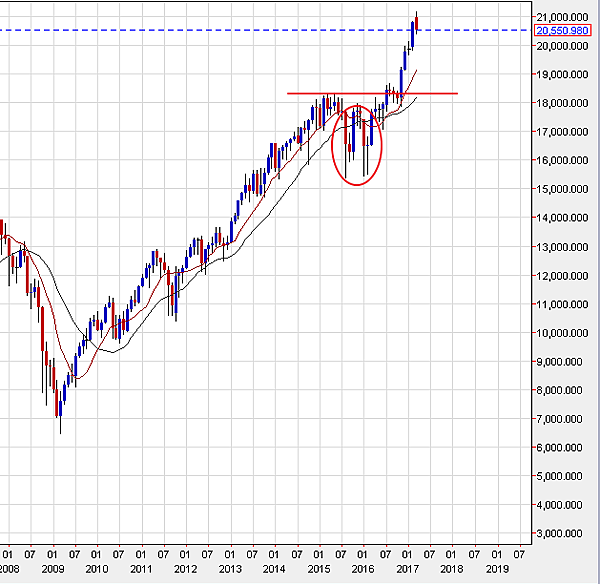
Task: Click the 2008 year label
Action: pyautogui.click(x=9, y=569)
